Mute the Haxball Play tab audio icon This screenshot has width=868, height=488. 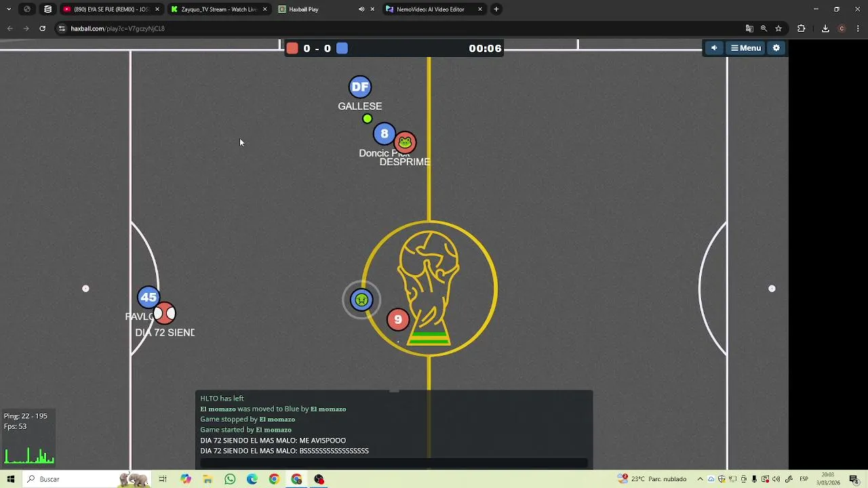point(361,9)
